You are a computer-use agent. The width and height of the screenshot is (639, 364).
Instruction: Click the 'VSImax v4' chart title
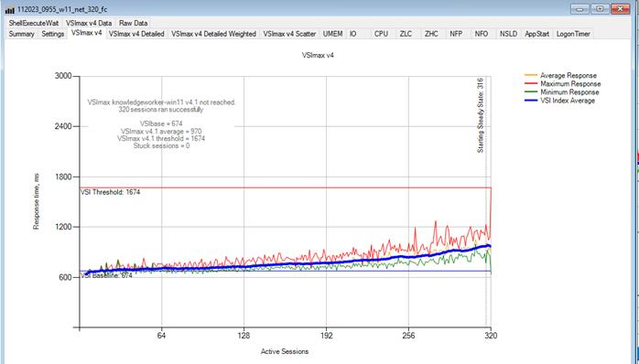click(x=318, y=55)
